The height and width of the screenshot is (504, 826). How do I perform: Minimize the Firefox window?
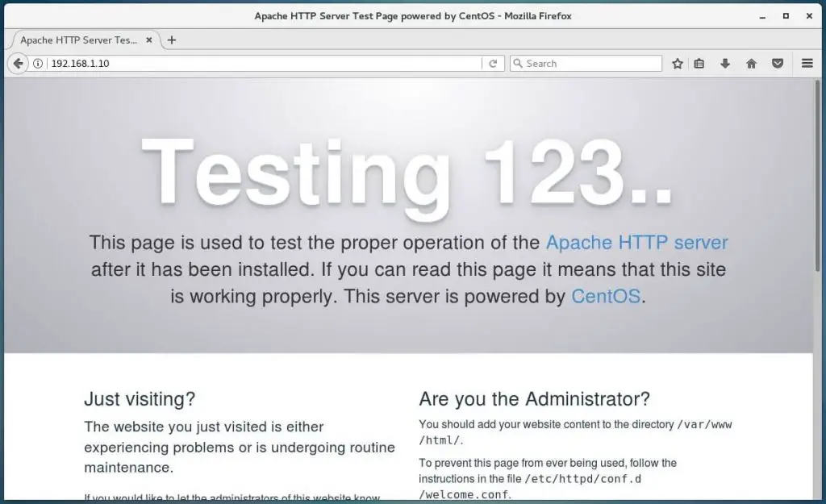point(762,16)
